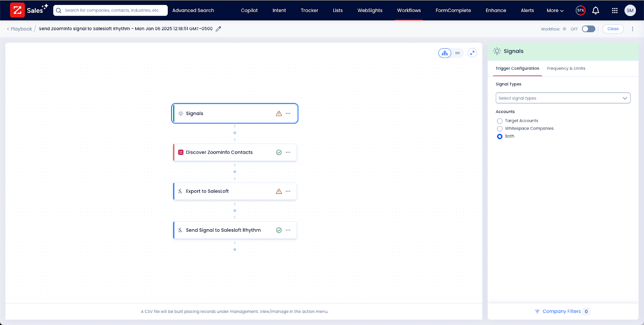
Task: Open the Enhance menu item
Action: pyautogui.click(x=496, y=10)
